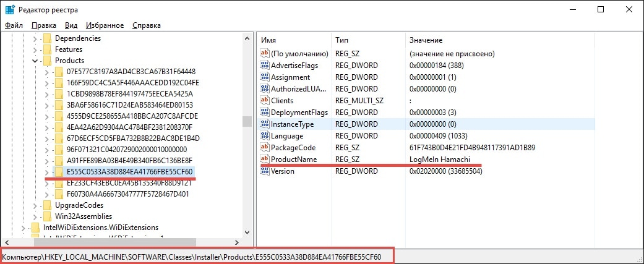Click tree pane horizontal scrollbar left arrow
Image resolution: width=644 pixels, height=264 pixels.
point(6,242)
